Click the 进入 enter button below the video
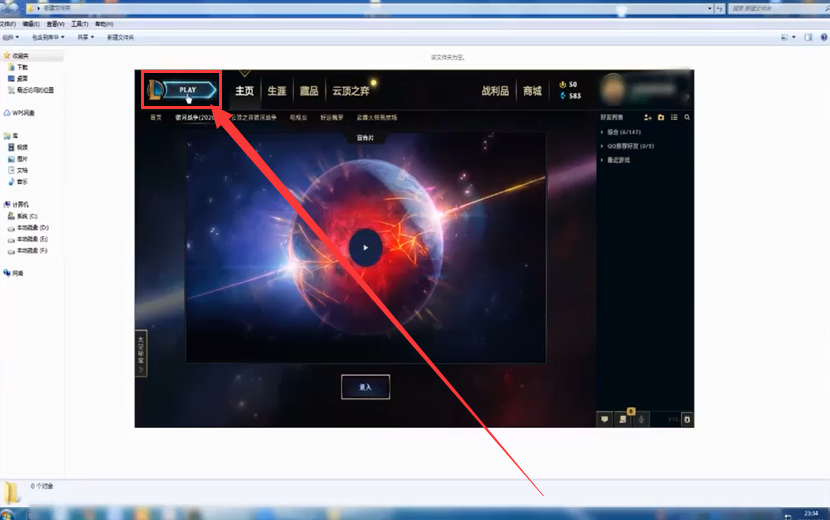Screen dimensions: 830x520 366,387
